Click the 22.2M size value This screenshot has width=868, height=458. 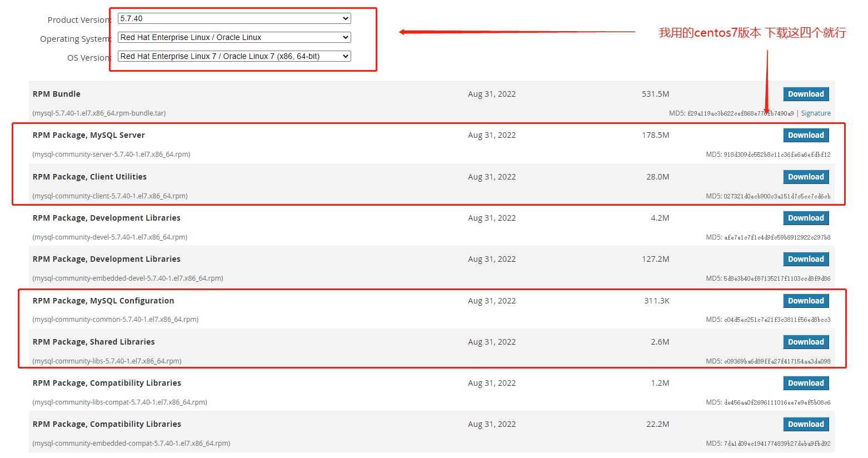pos(657,424)
